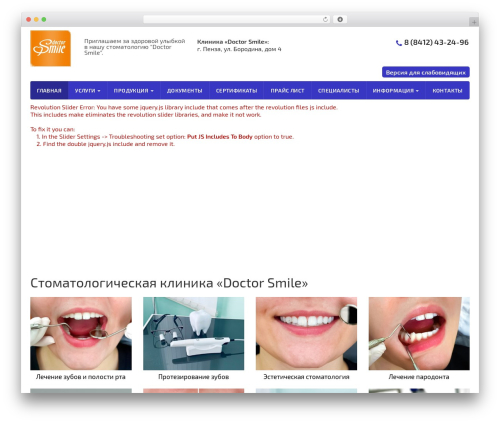Open the СПЕЦИАЛИСТЫ menu item

point(338,91)
